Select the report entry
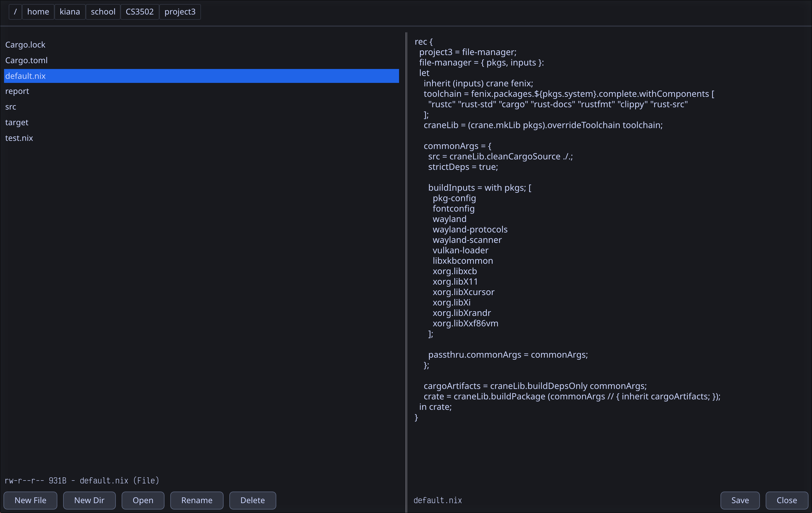This screenshot has width=812, height=513. (x=17, y=91)
